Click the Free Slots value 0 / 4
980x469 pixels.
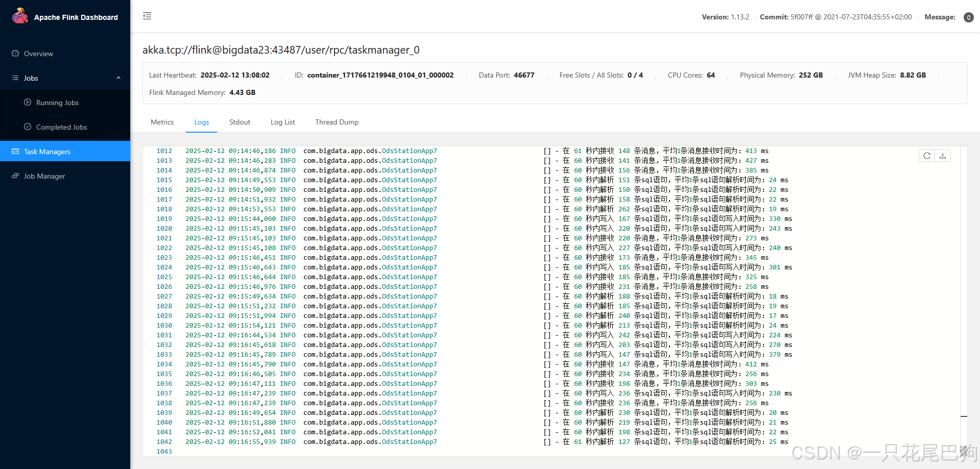tap(635, 75)
